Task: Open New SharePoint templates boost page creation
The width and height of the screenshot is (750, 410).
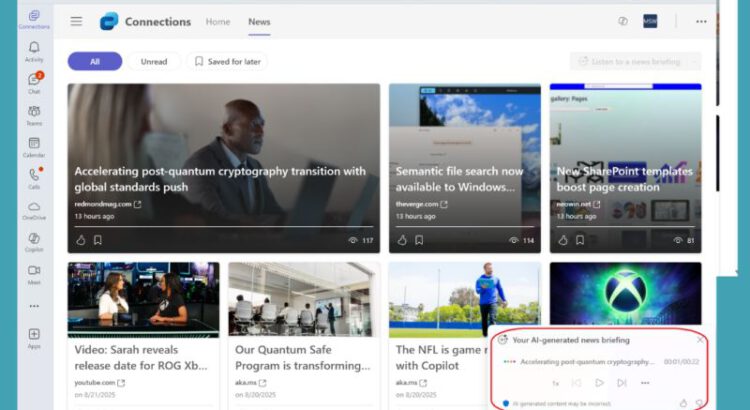Action: point(625,179)
